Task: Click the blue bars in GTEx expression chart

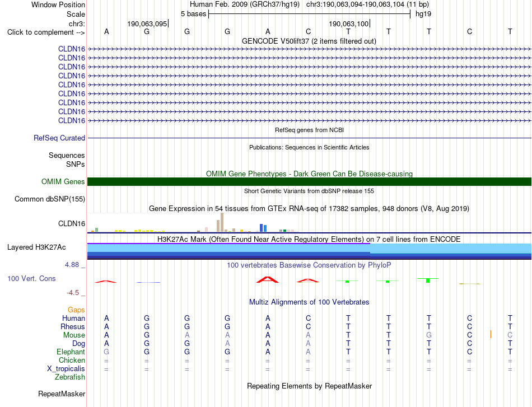Action: pos(263,228)
